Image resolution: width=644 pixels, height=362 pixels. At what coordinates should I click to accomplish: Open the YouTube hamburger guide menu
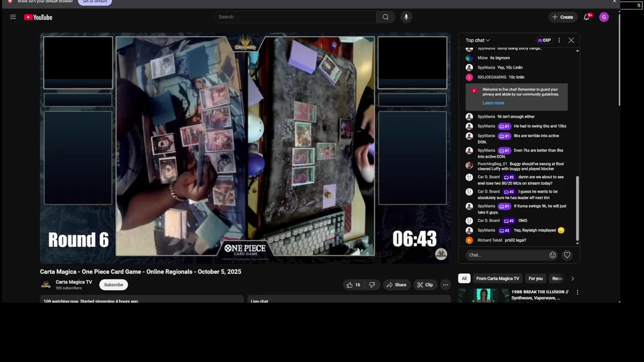pyautogui.click(x=13, y=17)
